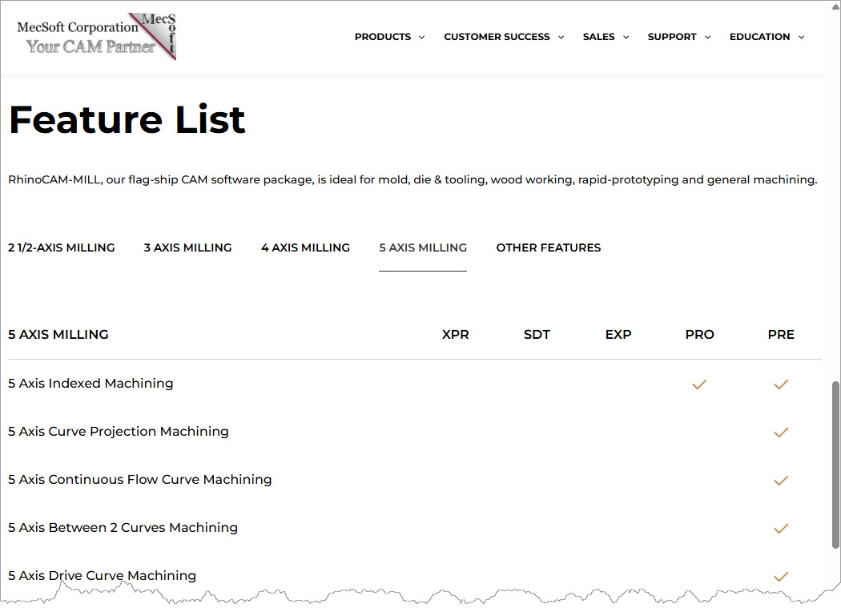Show the Other Features tab
Viewport: 841px width, 616px height.
click(548, 248)
